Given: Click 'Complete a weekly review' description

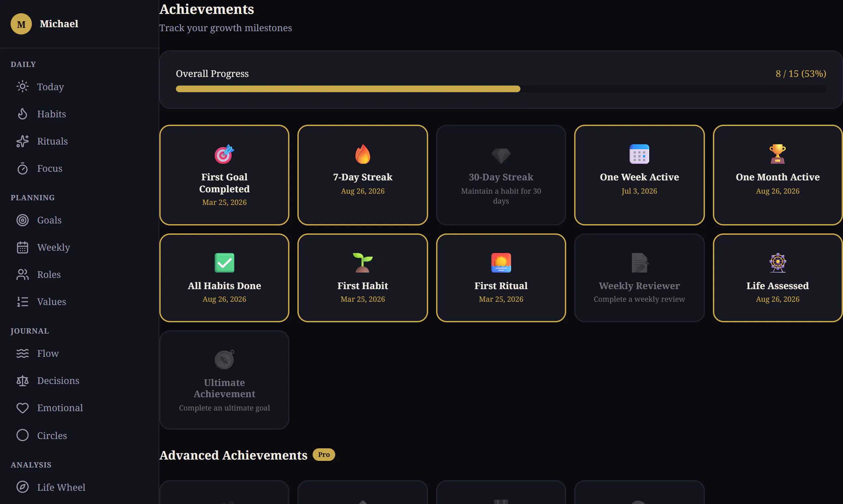Looking at the screenshot, I should coord(639,299).
